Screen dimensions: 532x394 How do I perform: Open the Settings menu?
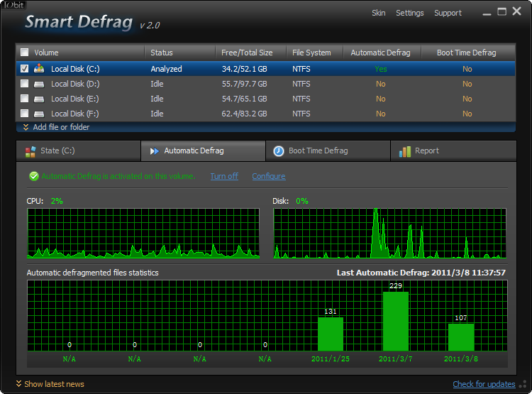pyautogui.click(x=410, y=13)
